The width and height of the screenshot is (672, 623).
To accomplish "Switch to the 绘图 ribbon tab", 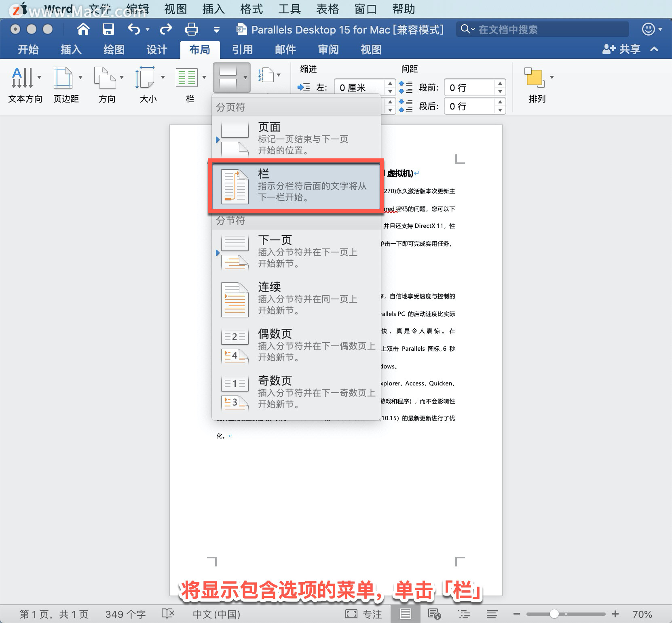I will click(114, 49).
